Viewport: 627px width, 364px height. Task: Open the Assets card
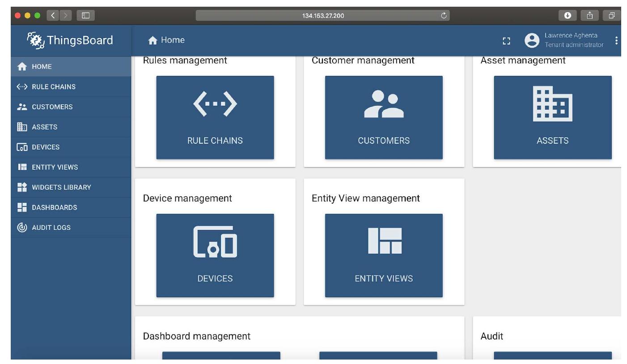pos(552,117)
